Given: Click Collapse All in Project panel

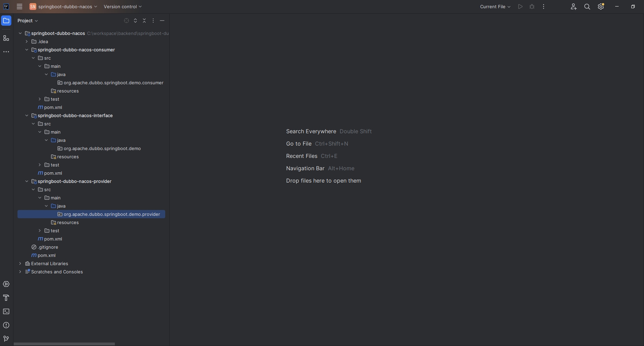Looking at the screenshot, I should click(144, 21).
